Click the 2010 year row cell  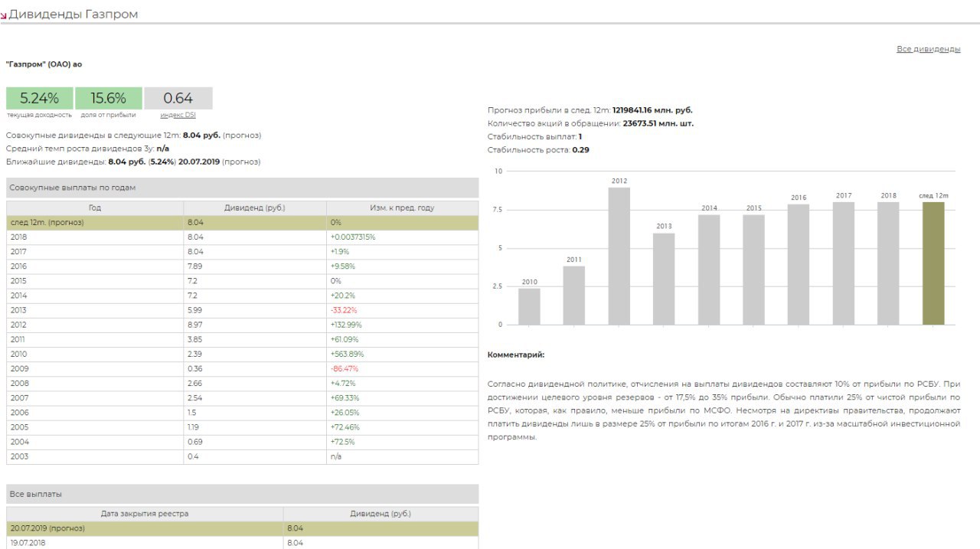click(95, 354)
